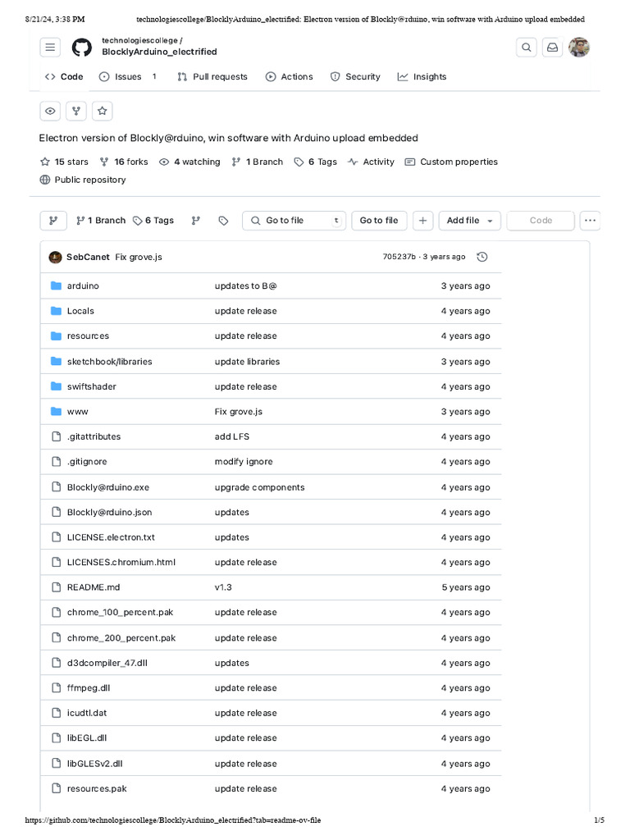Switch to the Insights tab

tap(422, 76)
